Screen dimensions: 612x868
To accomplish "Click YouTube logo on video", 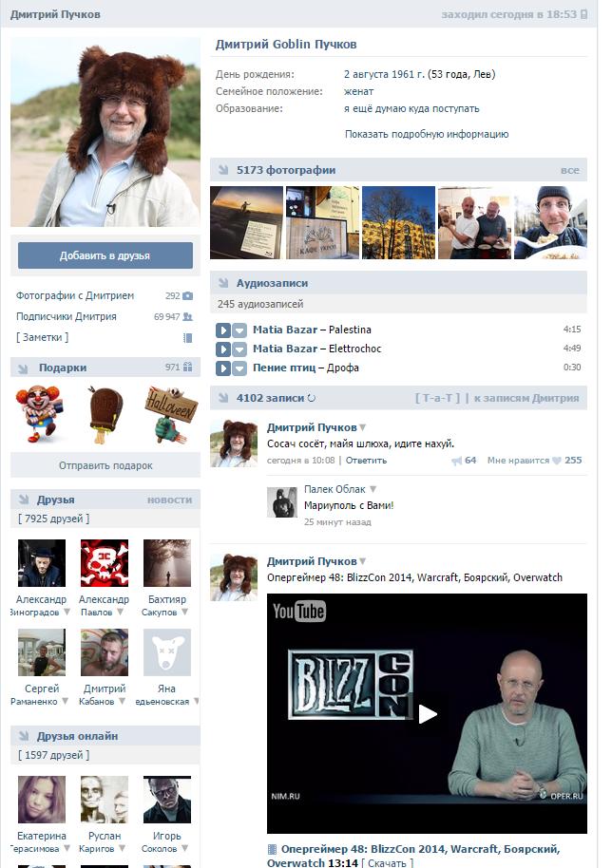I will (x=299, y=612).
